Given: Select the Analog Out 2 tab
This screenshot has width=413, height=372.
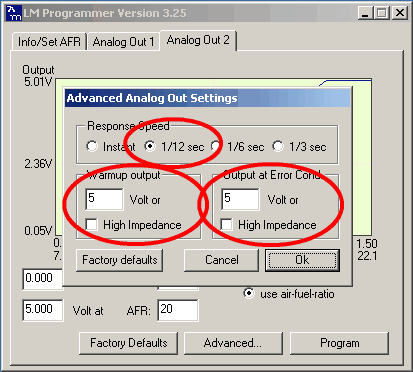Looking at the screenshot, I should pos(198,40).
